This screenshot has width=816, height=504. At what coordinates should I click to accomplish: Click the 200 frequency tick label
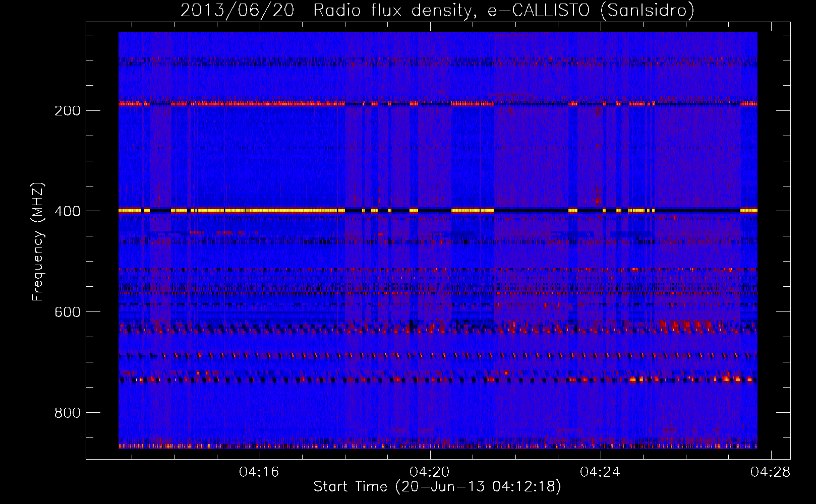(x=67, y=111)
